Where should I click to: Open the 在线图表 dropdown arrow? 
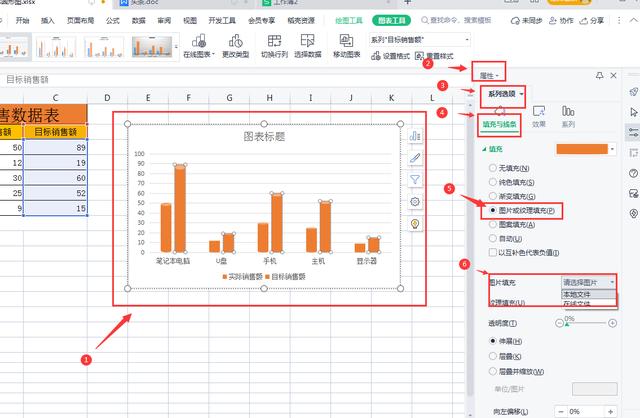[213, 54]
